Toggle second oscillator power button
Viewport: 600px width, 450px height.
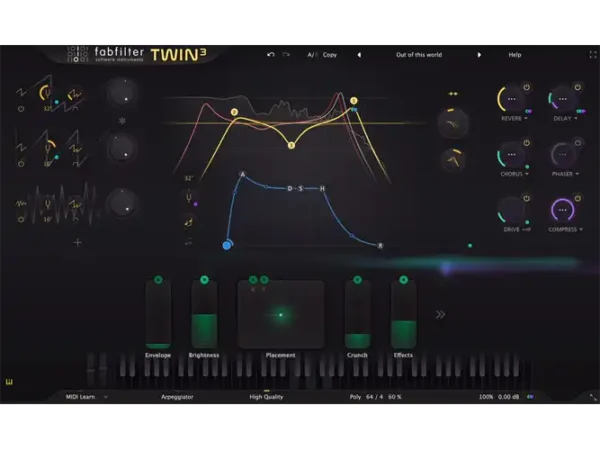[21, 164]
